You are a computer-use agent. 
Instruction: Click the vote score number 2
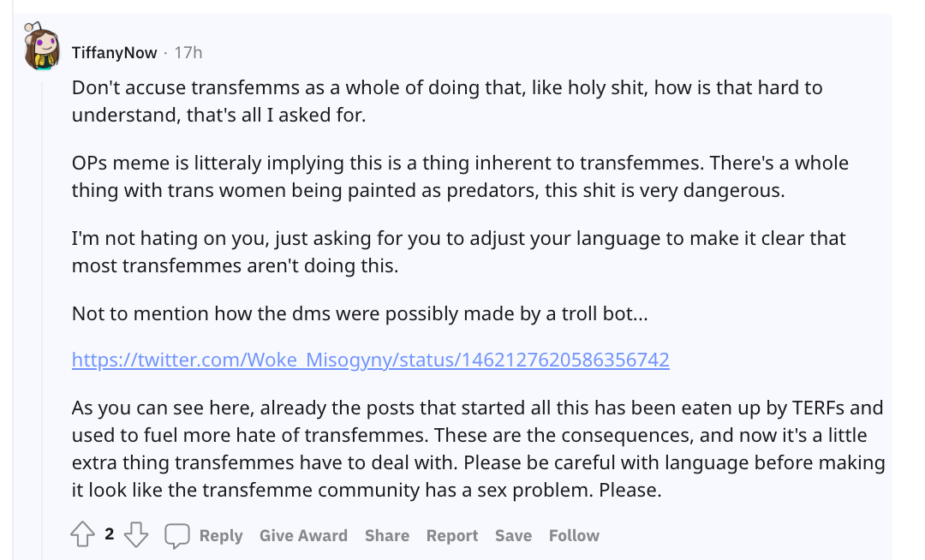pyautogui.click(x=109, y=534)
